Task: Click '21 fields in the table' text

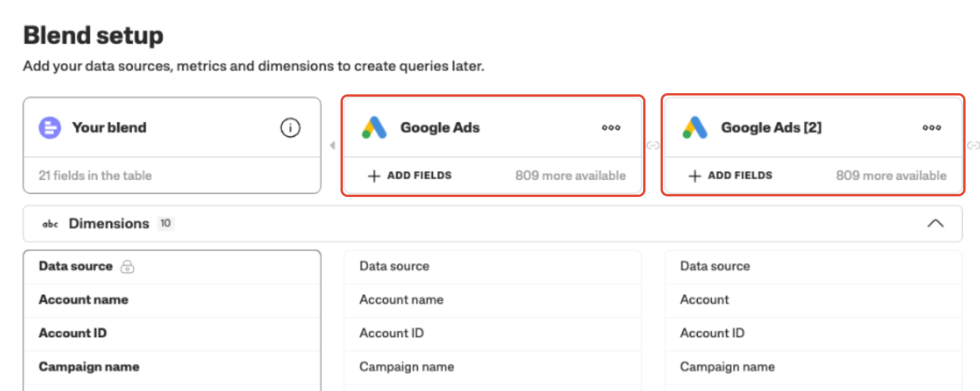Action: (95, 175)
